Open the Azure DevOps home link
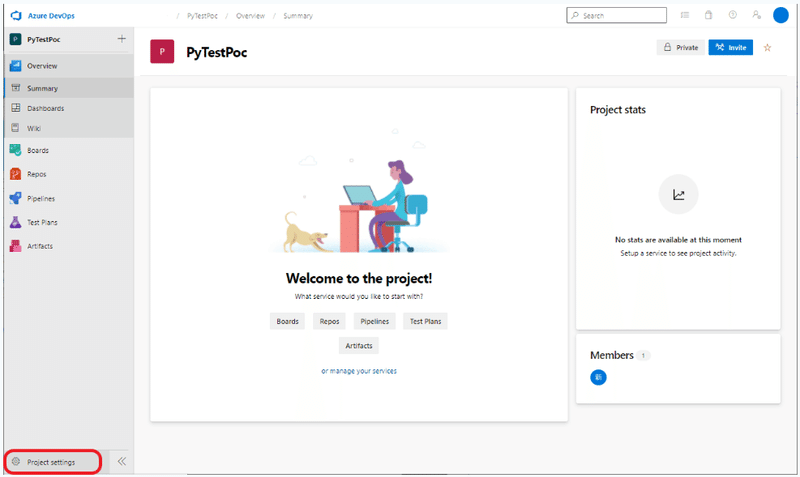 pyautogui.click(x=51, y=16)
